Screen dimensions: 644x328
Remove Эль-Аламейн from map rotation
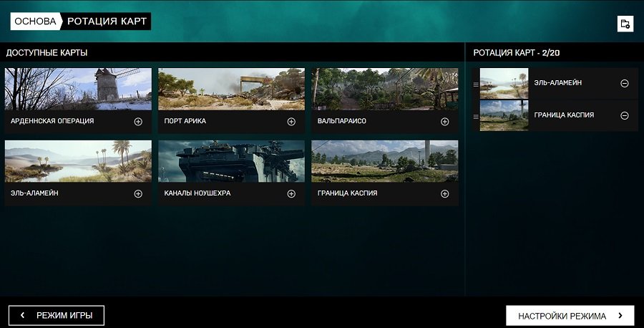tap(625, 84)
